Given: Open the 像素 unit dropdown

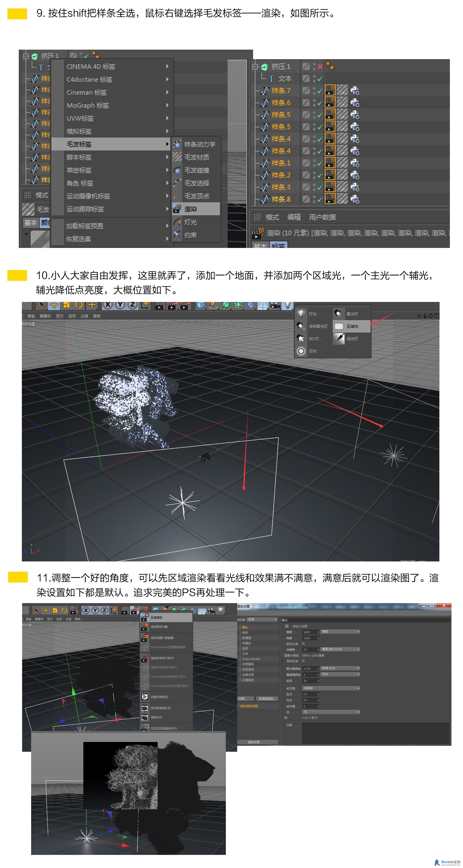Looking at the screenshot, I should click(x=340, y=632).
